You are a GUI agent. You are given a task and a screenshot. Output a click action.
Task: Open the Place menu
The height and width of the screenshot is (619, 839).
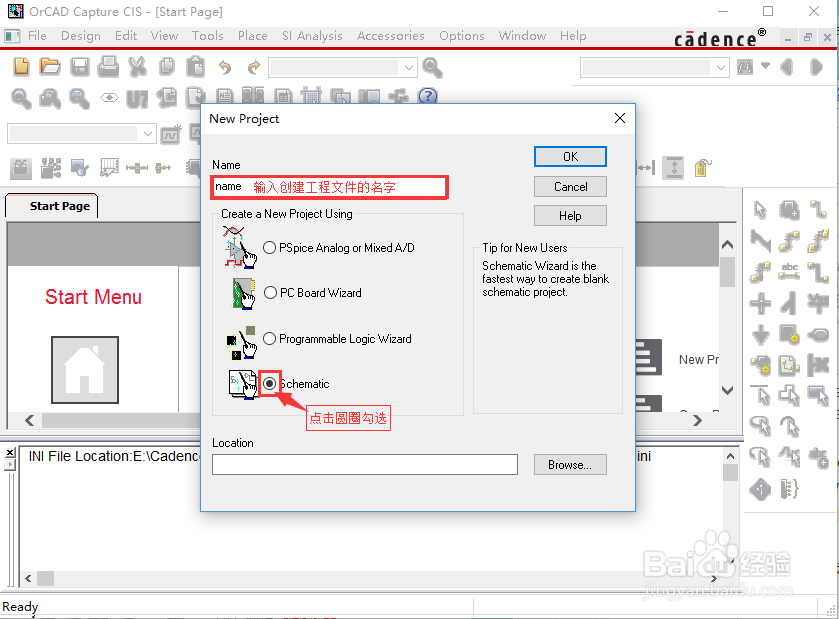coord(253,36)
